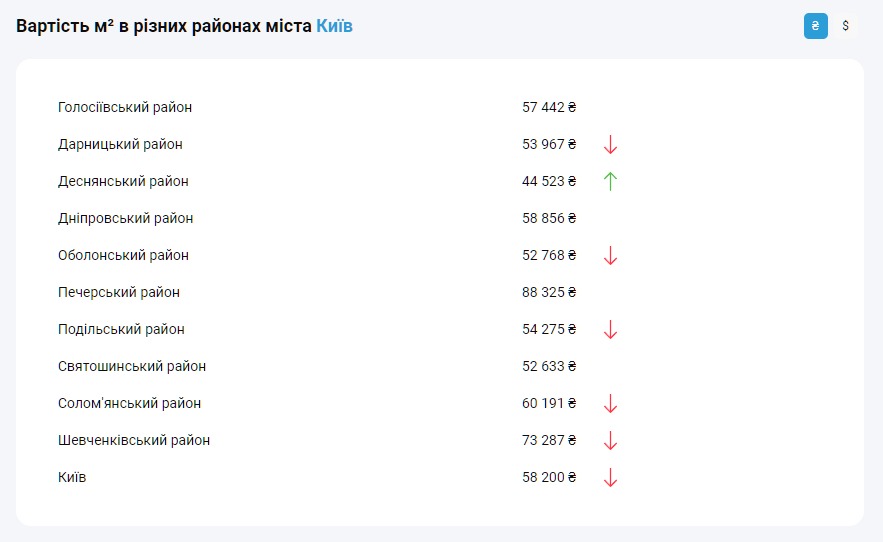Click the red down arrow for Дарницький район
Image resolution: width=883 pixels, height=542 pixels.
click(610, 145)
